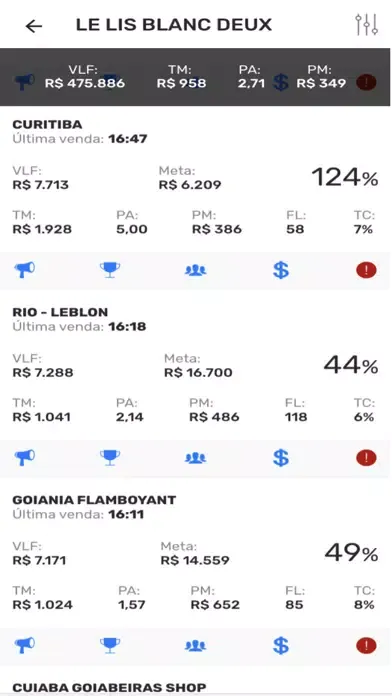Tap the megaphone icon under Curitiba
This screenshot has height=696, width=392.
(x=24, y=269)
